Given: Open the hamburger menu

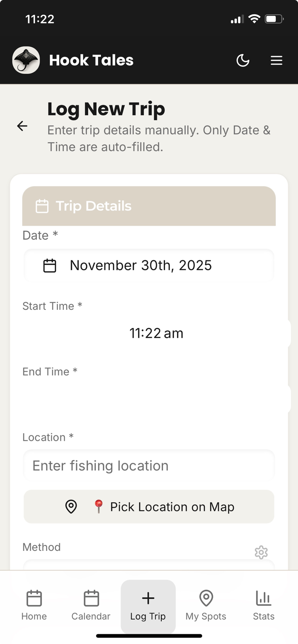Looking at the screenshot, I should point(276,60).
